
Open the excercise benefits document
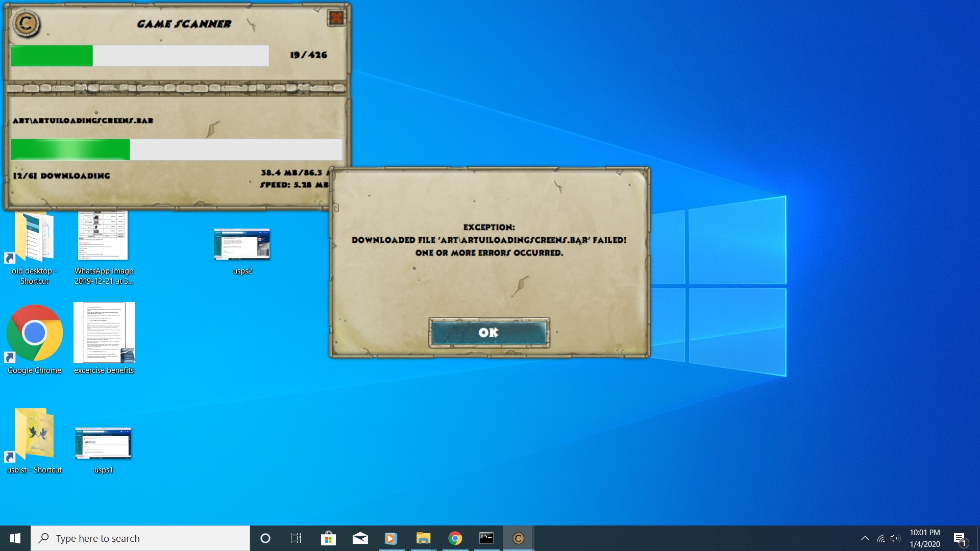104,333
